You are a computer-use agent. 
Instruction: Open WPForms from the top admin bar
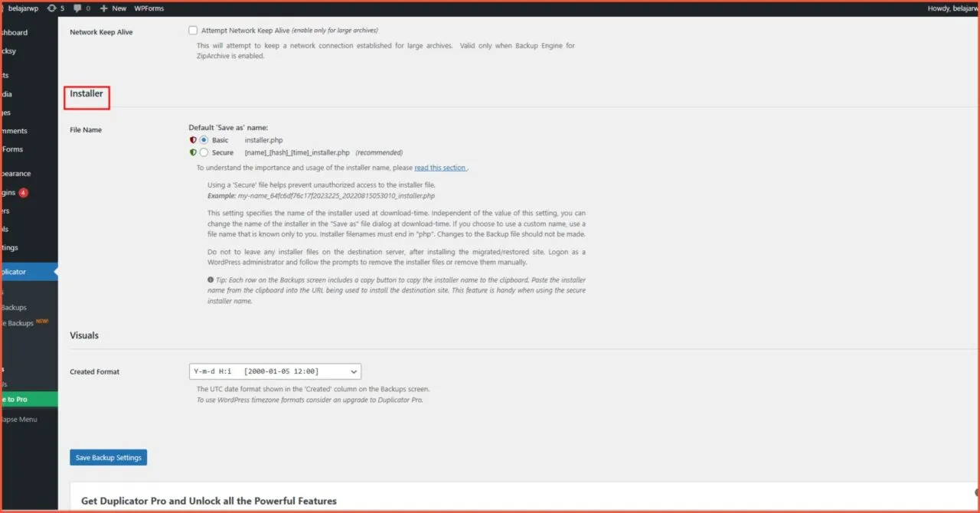pos(149,8)
